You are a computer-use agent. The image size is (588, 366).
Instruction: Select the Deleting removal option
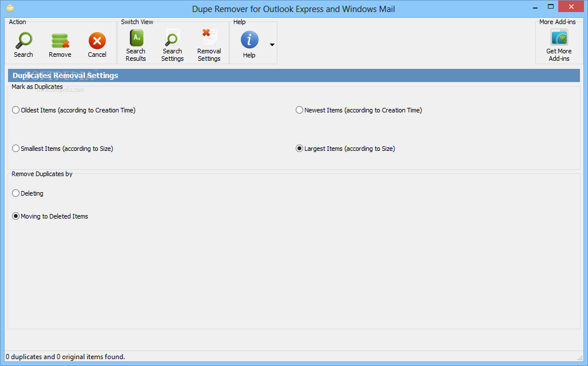(28, 193)
